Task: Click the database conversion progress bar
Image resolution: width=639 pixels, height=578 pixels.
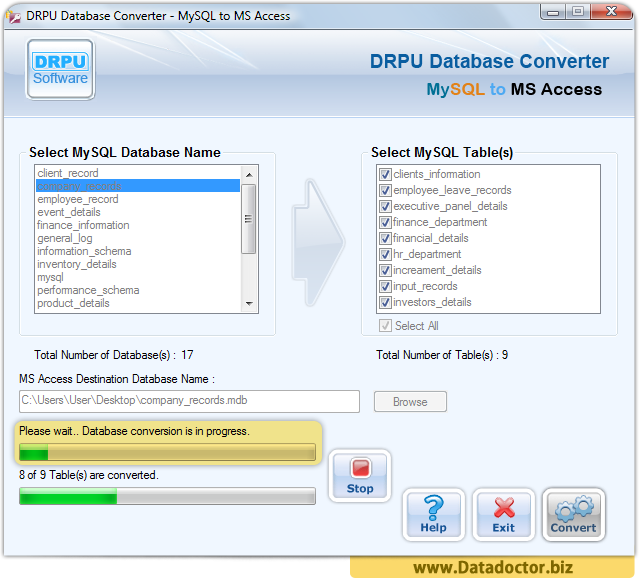Action: point(167,452)
